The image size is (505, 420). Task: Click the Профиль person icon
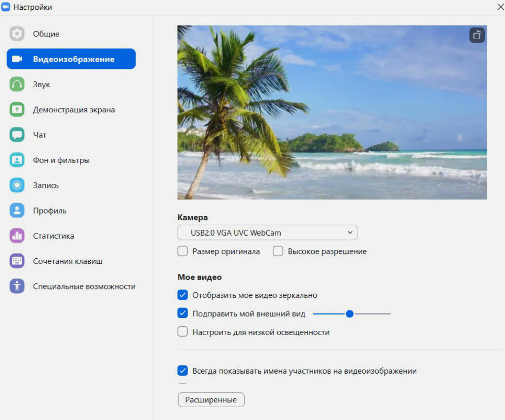(17, 210)
